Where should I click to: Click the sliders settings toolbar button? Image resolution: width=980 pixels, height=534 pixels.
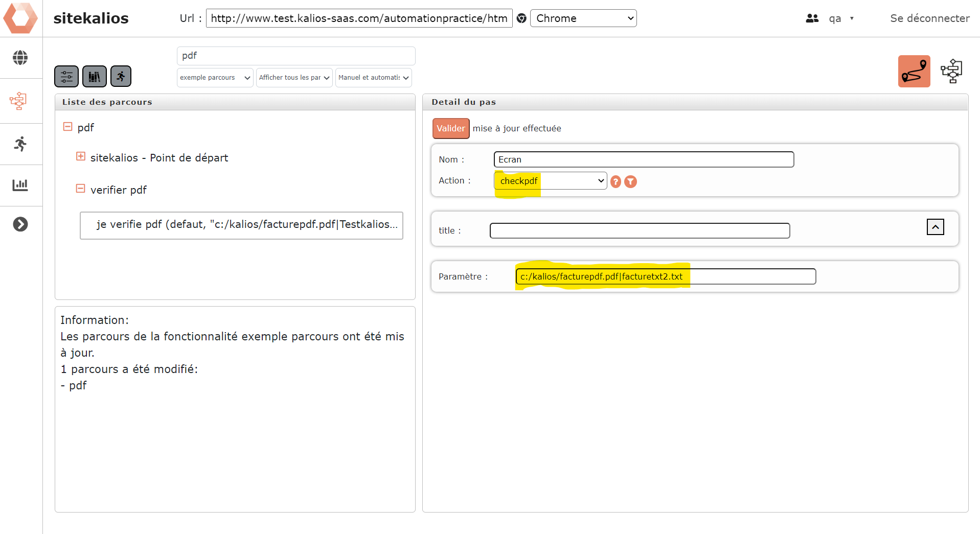66,77
